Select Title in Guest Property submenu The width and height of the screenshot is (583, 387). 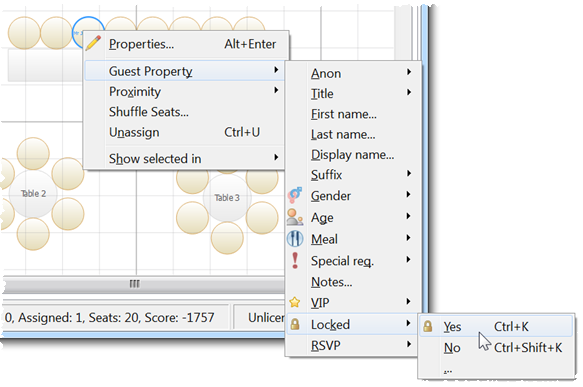coord(353,94)
